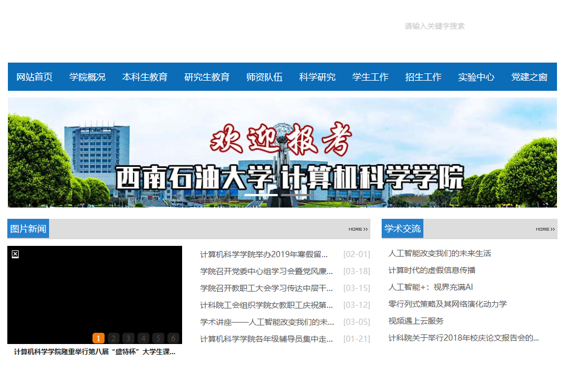Screen dimensions: 588x366
Task: Click the 欢迎报考 banner image
Action: 282,152
